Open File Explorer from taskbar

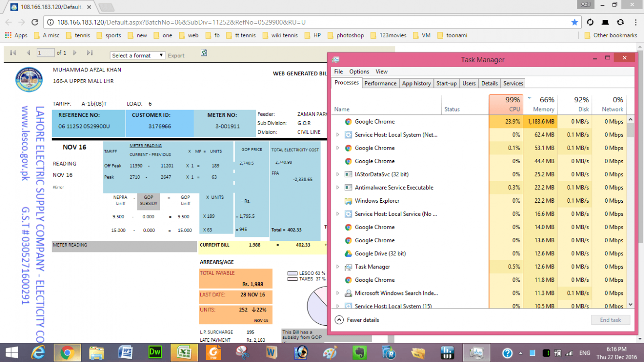97,353
